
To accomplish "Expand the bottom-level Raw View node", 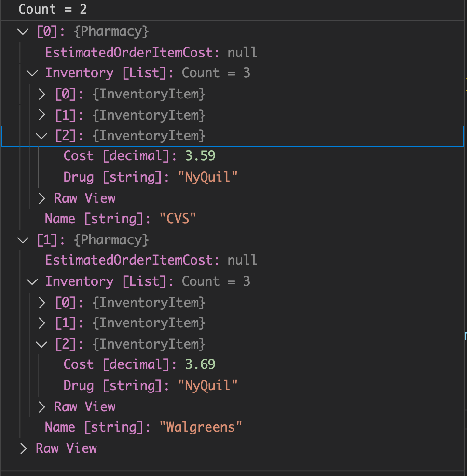I will point(23,448).
